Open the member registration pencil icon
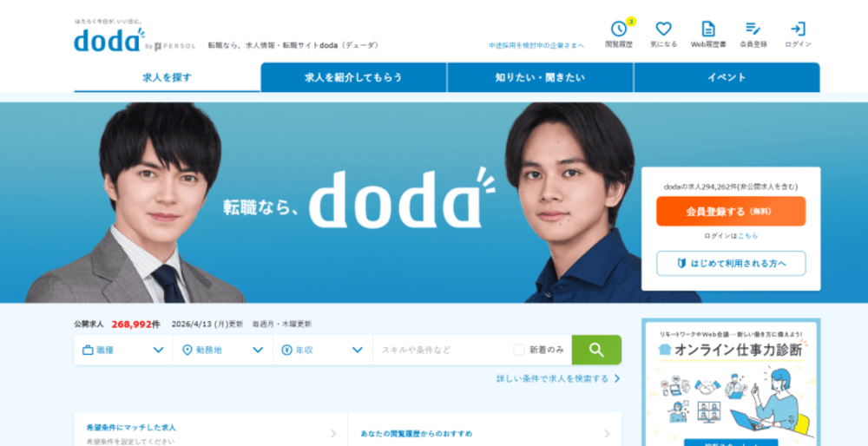The width and height of the screenshot is (868, 446). (753, 29)
